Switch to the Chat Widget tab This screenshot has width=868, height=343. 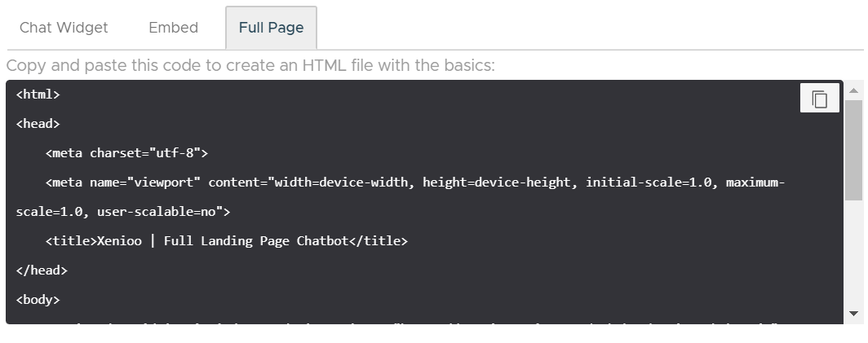[64, 28]
